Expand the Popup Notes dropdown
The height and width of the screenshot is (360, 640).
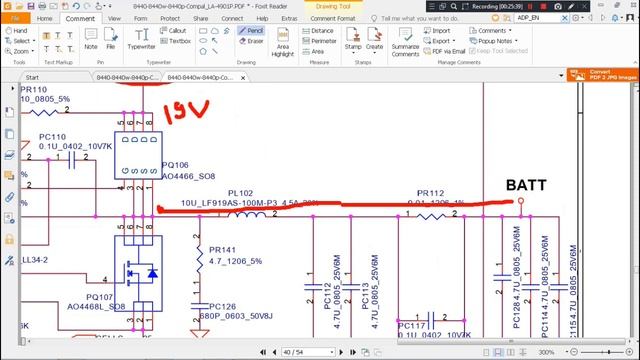click(x=516, y=41)
